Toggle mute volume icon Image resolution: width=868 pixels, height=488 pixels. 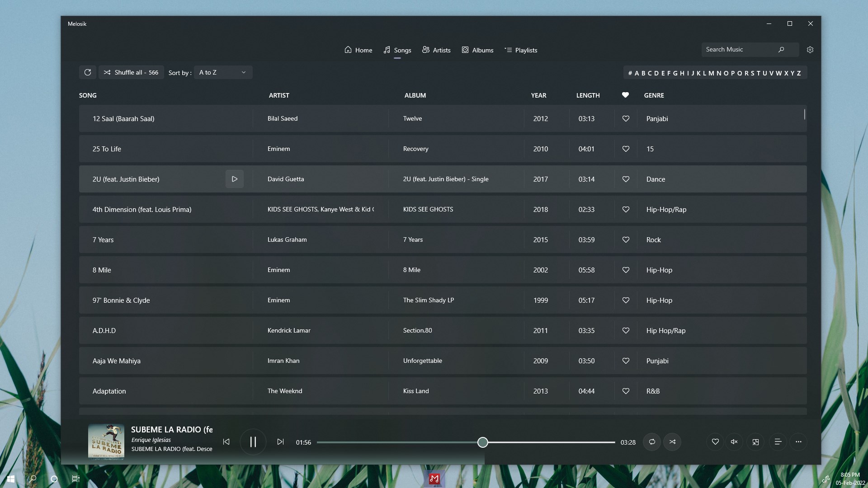coord(734,442)
